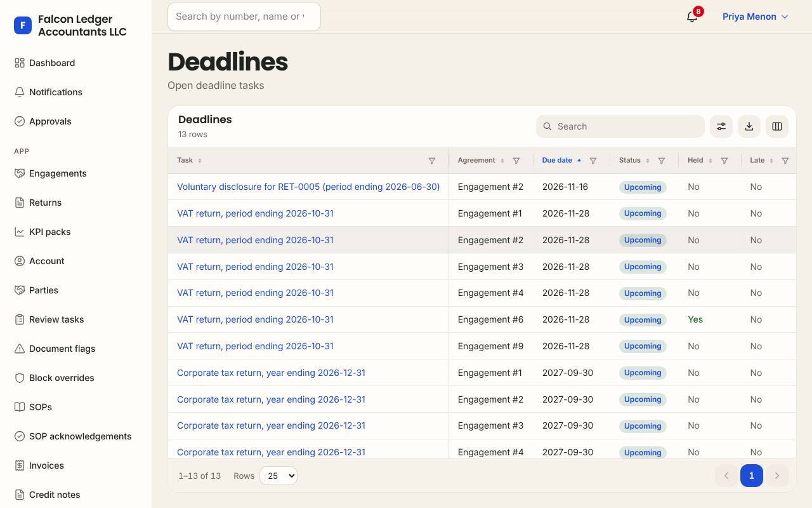Download the deadlines table export
Viewport: 812px width, 508px height.
click(x=749, y=126)
